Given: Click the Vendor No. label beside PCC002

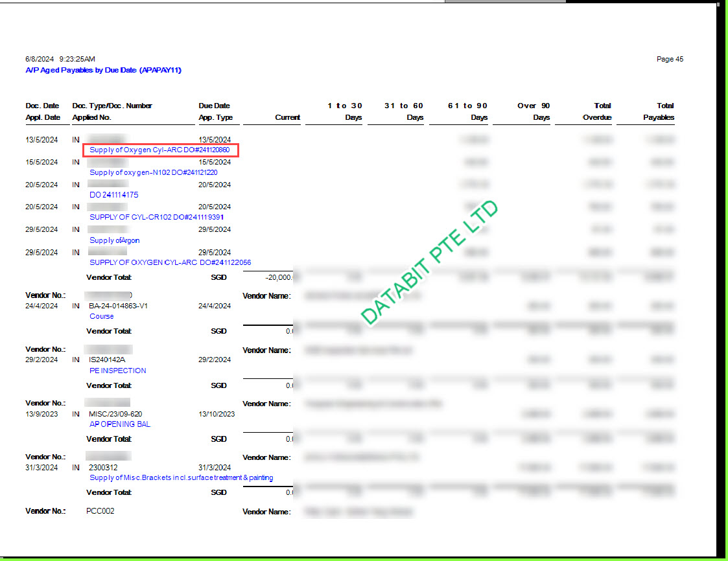Looking at the screenshot, I should (x=45, y=511).
